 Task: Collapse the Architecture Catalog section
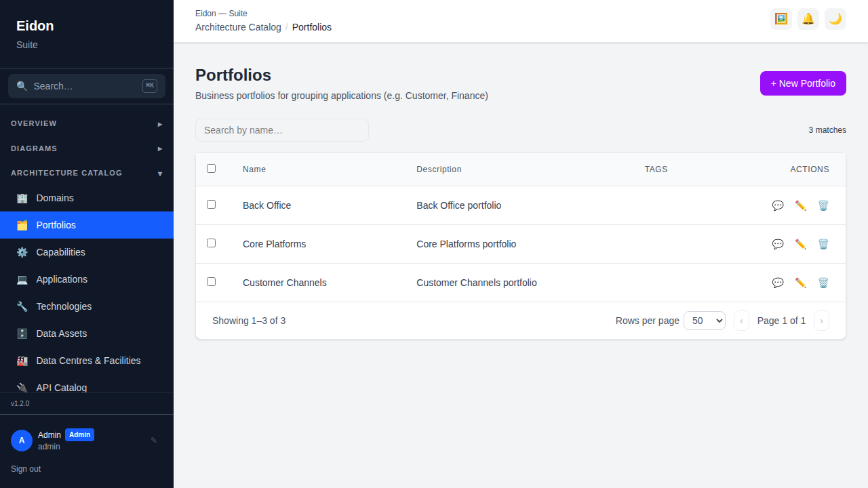point(87,174)
